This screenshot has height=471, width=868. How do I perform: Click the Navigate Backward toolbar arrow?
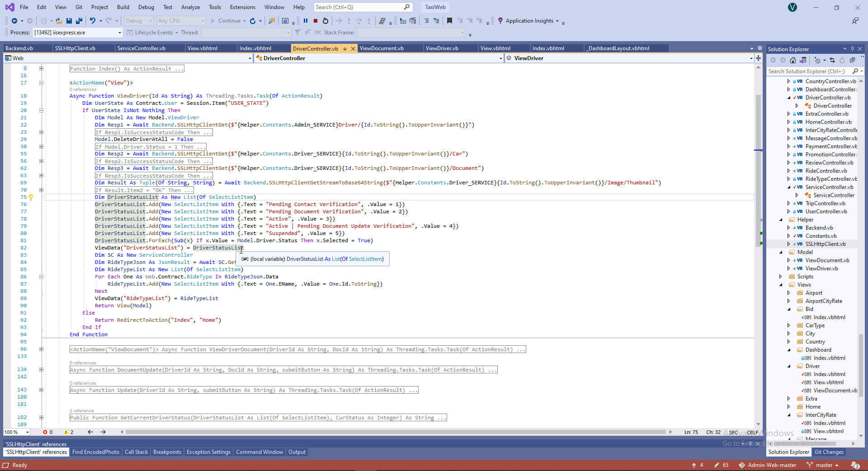coord(14,21)
